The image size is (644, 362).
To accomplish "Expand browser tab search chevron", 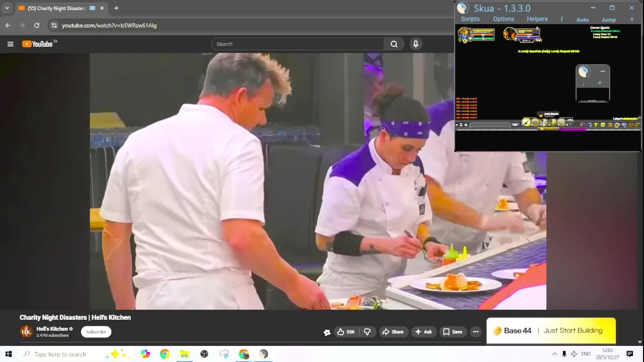I will [7, 8].
